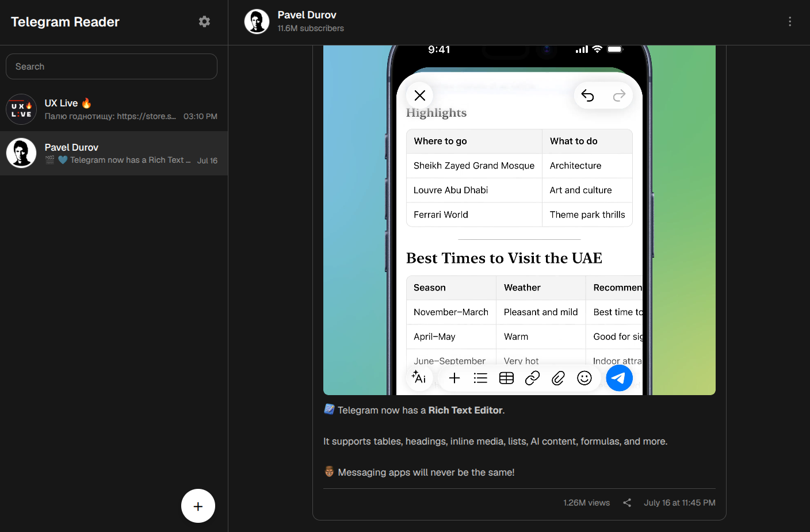
Task: Click the 'What to do' column header
Action: (587, 141)
